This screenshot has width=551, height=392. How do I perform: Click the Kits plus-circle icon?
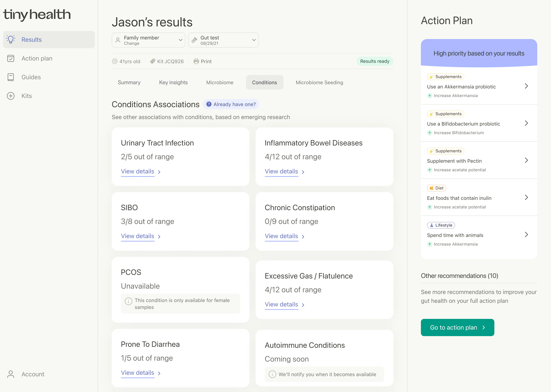(x=11, y=96)
